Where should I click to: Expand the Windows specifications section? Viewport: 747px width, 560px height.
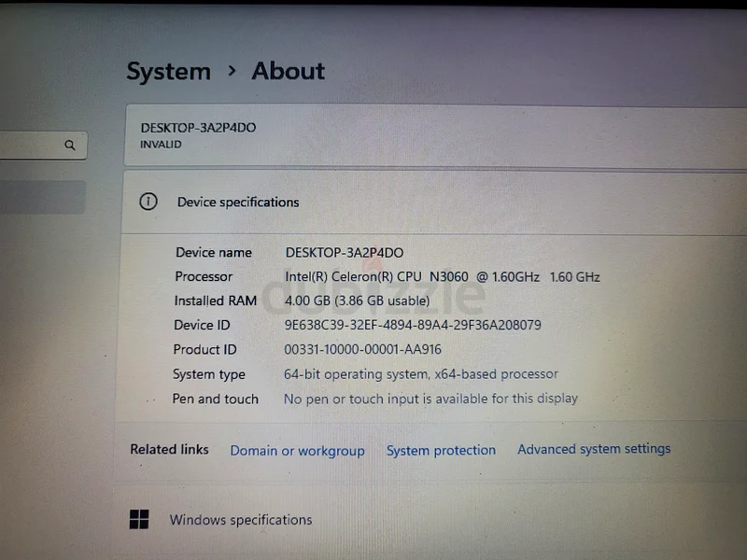[x=429, y=520]
